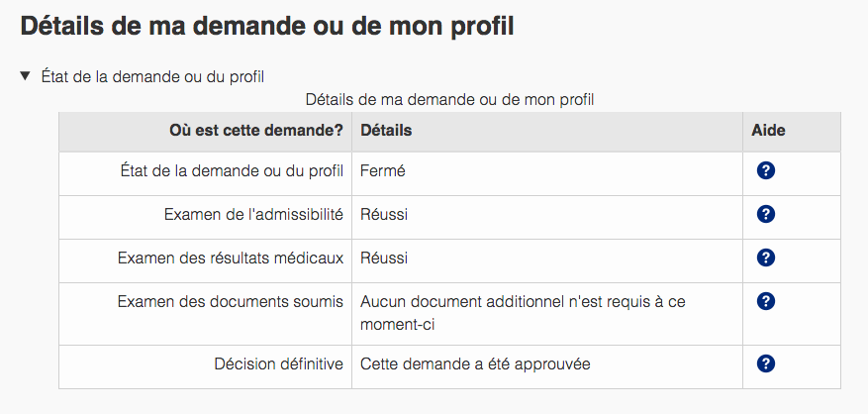Click the 'Décision définitive' row label

pyautogui.click(x=278, y=363)
